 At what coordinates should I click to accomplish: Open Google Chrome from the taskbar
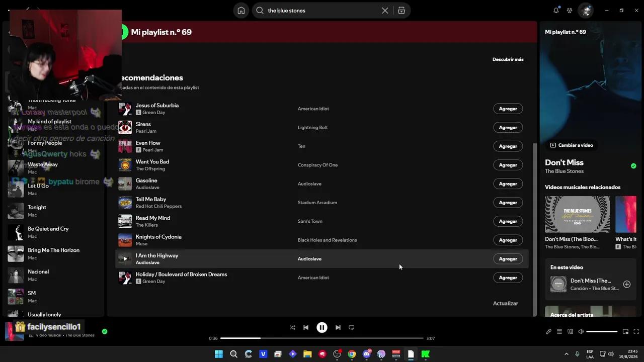coord(352,354)
